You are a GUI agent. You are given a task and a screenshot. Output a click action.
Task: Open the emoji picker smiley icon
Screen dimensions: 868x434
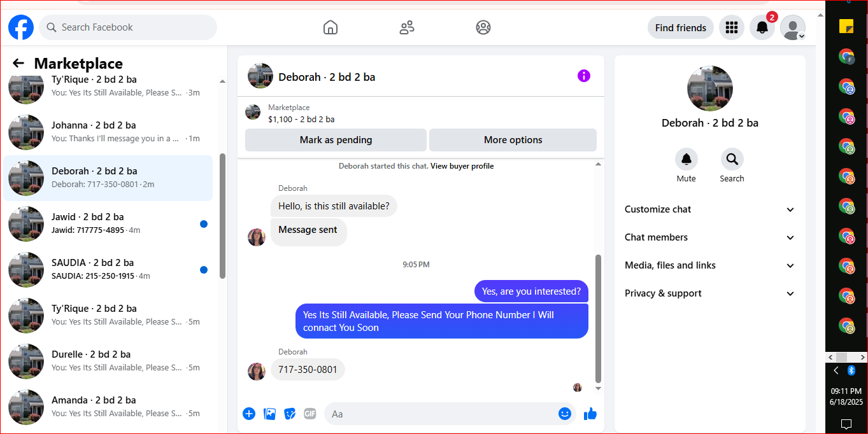pyautogui.click(x=565, y=414)
